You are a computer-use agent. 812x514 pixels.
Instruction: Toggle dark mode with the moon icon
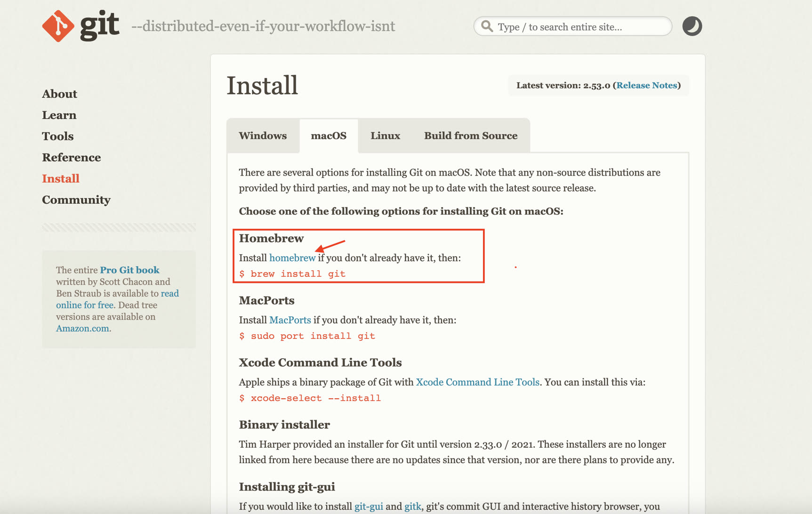(691, 26)
